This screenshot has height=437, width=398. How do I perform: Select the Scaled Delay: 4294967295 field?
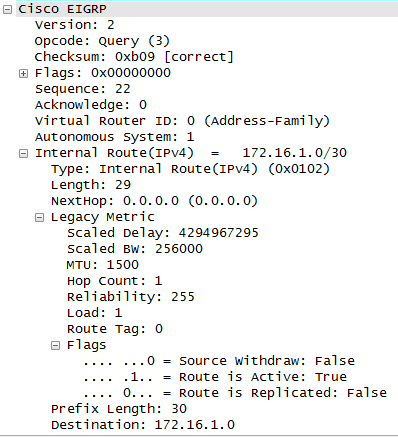click(163, 233)
